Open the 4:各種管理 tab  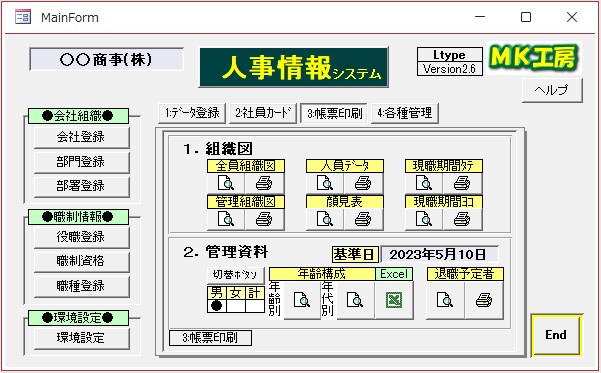[405, 113]
